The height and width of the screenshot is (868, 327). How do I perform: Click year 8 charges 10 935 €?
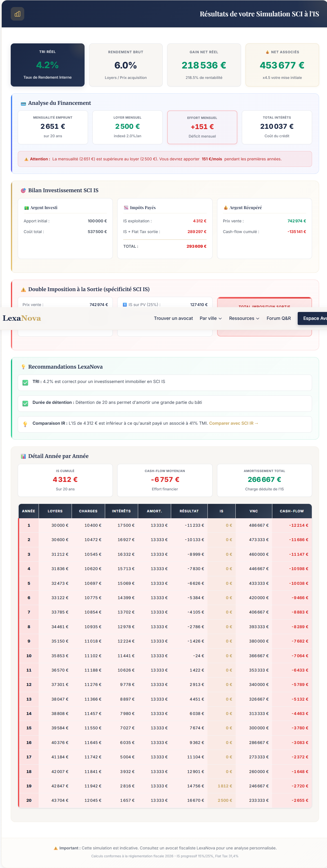[x=93, y=627]
